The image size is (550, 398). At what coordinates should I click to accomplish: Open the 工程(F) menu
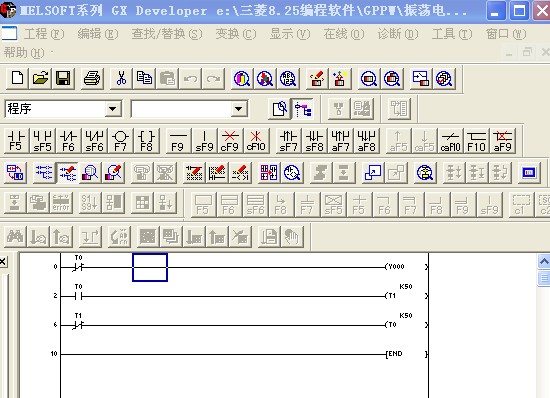(x=44, y=34)
